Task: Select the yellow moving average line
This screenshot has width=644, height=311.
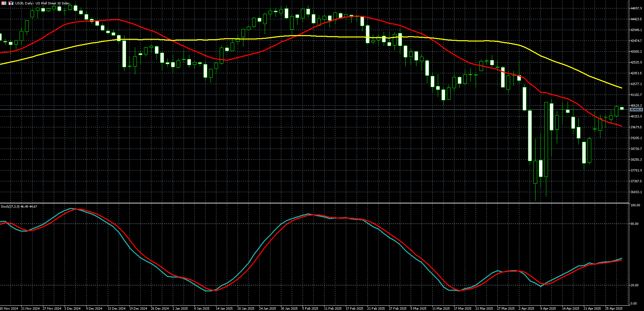Action: click(338, 36)
